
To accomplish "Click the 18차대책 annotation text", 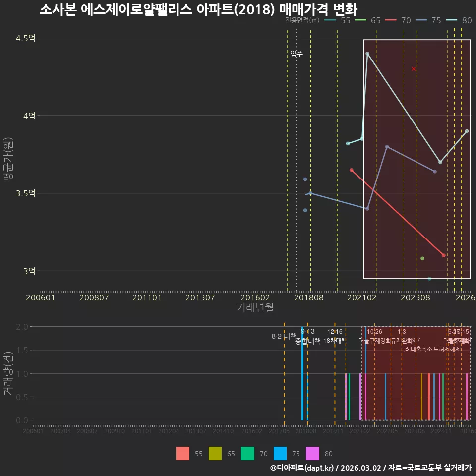I will pyautogui.click(x=335, y=341).
